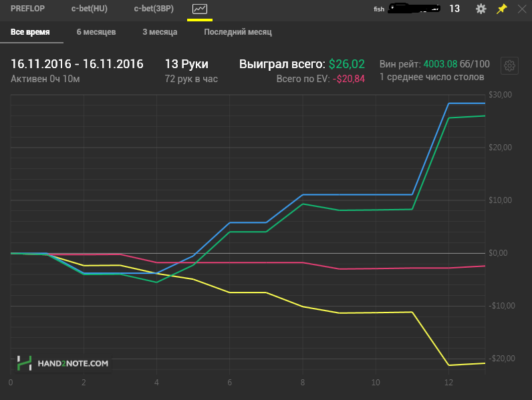Screen dimensions: 532x400
Task: Click the yellow line's lowest point
Action: [449, 365]
